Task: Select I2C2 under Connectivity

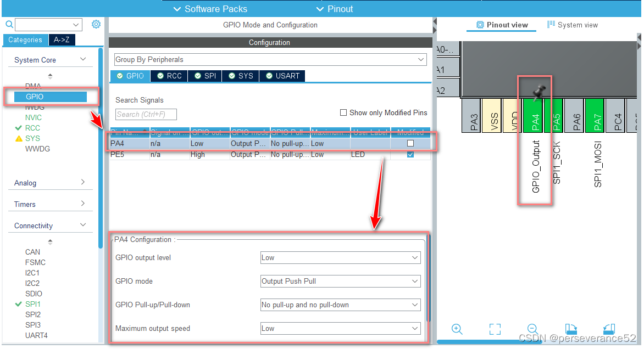Action: (32, 283)
